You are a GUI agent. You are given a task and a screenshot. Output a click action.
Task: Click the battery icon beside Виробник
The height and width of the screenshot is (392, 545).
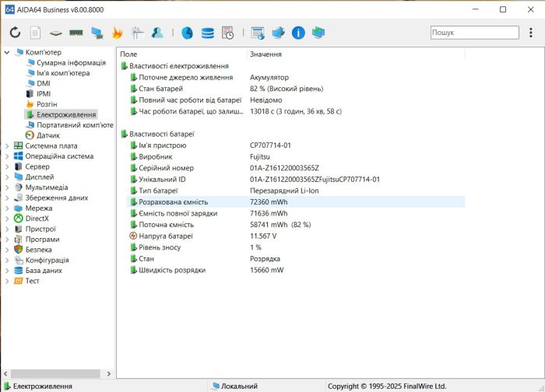(133, 156)
